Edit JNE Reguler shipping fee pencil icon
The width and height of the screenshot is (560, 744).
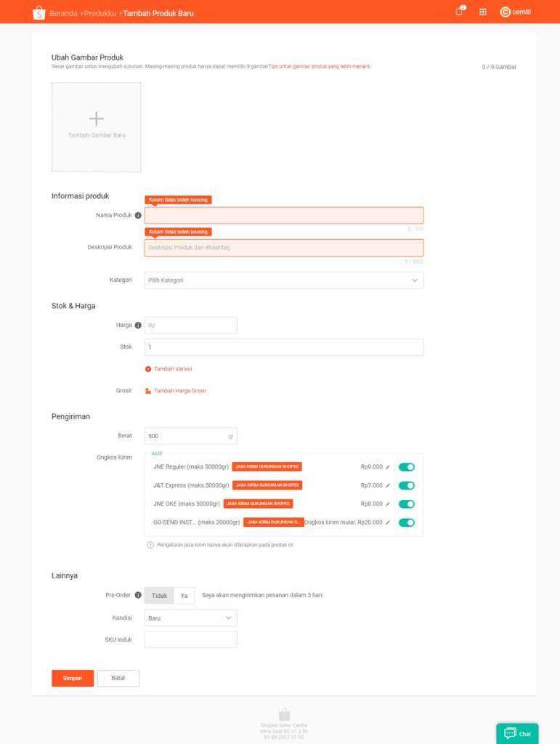click(x=388, y=467)
